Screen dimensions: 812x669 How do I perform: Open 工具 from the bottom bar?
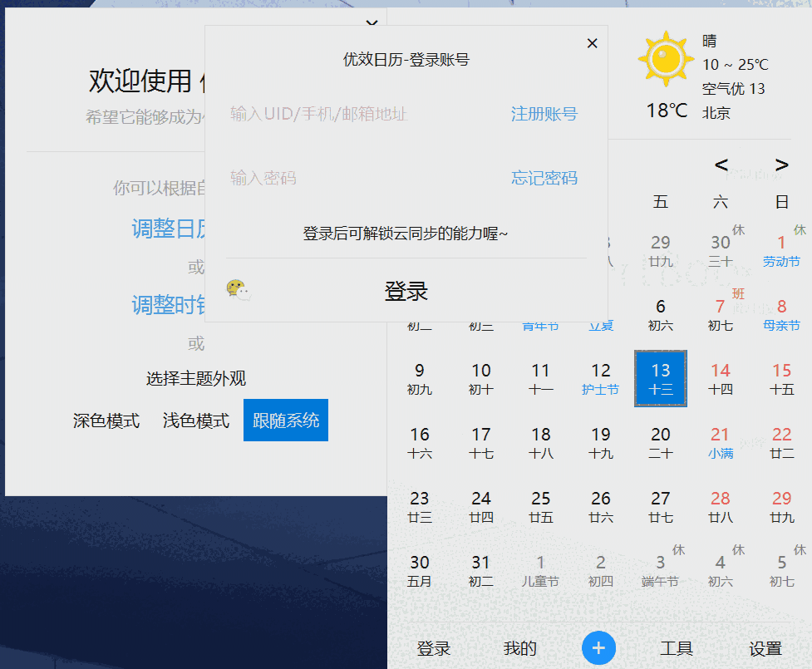tap(677, 648)
